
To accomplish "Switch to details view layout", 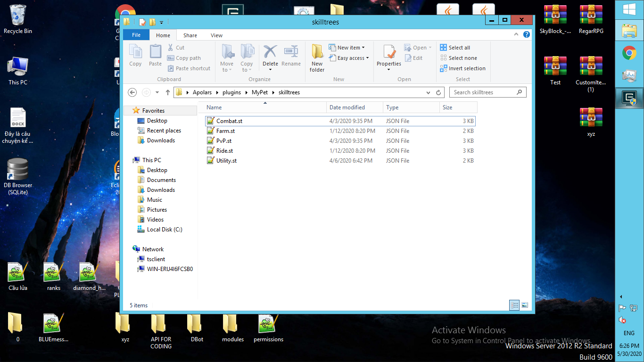I will click(x=514, y=305).
